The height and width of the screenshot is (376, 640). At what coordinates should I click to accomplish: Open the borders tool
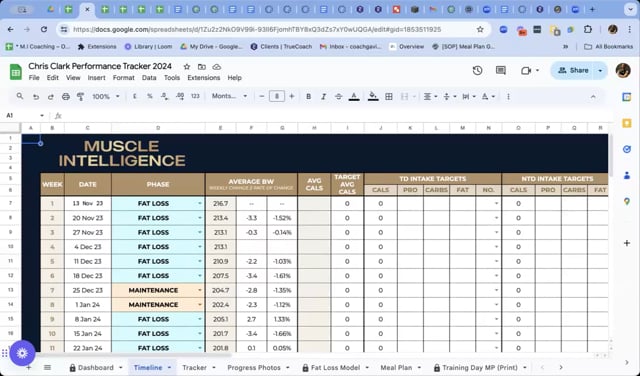[x=389, y=96]
